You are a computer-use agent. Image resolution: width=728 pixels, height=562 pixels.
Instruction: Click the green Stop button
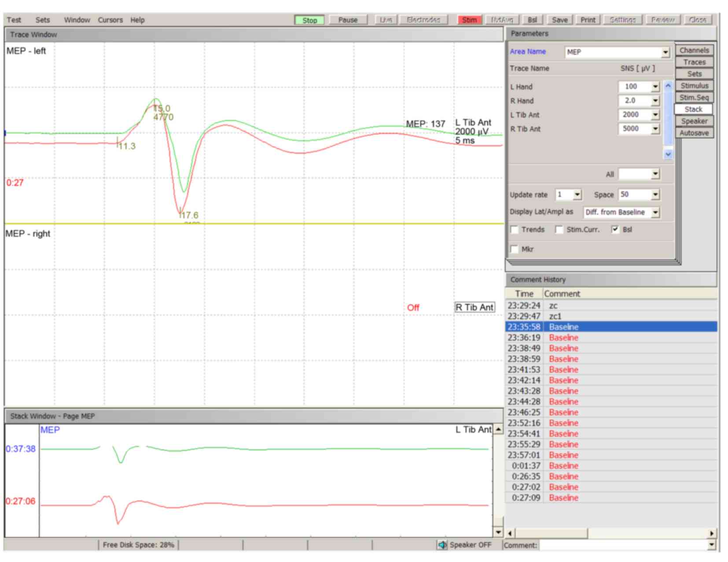pos(309,20)
